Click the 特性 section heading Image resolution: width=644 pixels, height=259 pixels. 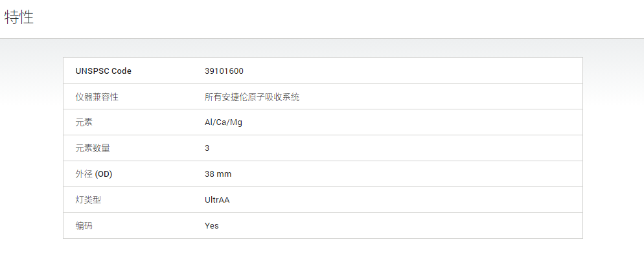(x=19, y=17)
